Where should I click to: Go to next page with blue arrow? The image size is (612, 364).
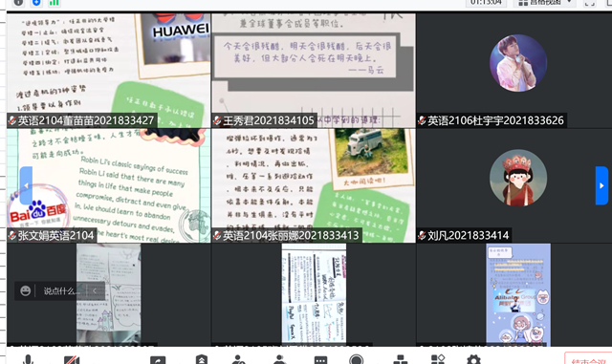(x=601, y=185)
